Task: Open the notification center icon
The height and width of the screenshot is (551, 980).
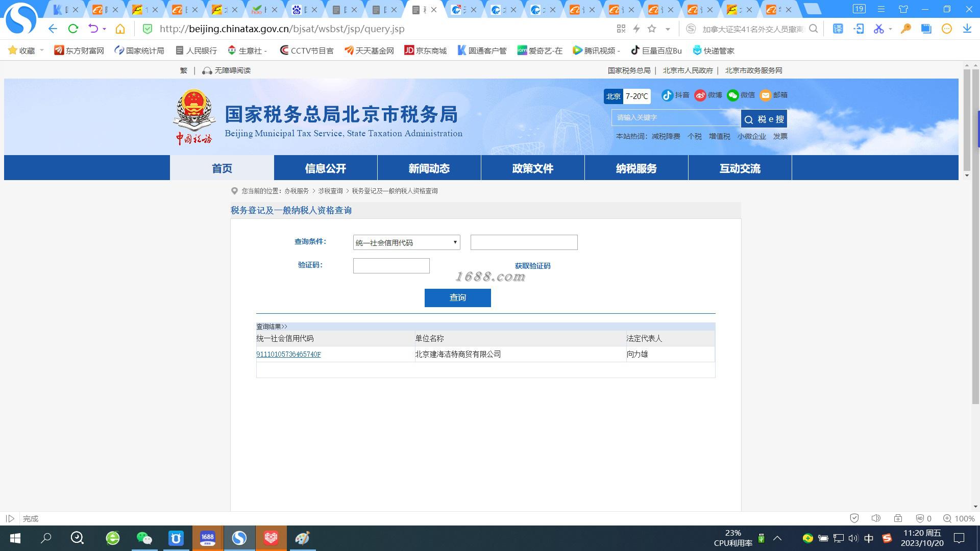Action: point(959,538)
